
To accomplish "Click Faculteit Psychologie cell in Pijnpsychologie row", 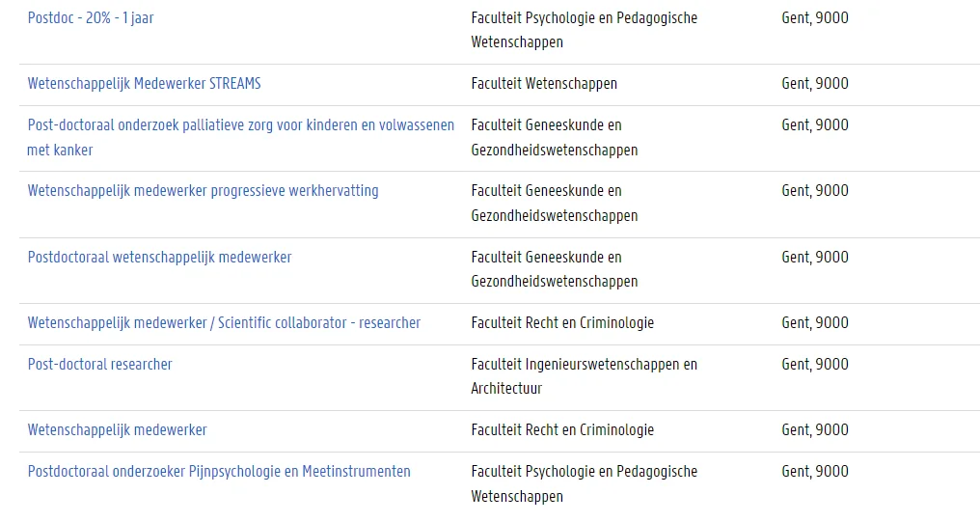I will click(x=584, y=483).
